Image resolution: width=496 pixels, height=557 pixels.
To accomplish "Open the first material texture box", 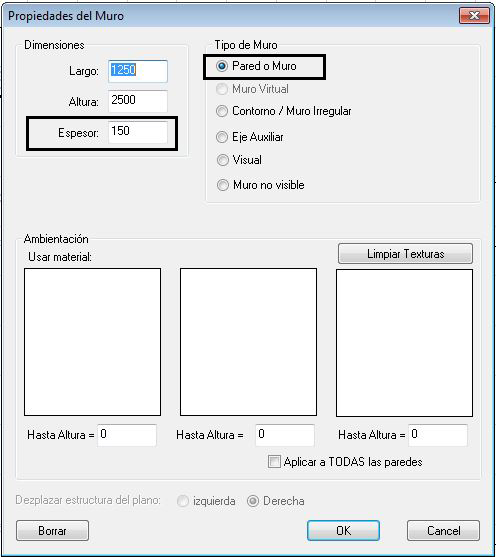I will (x=92, y=342).
